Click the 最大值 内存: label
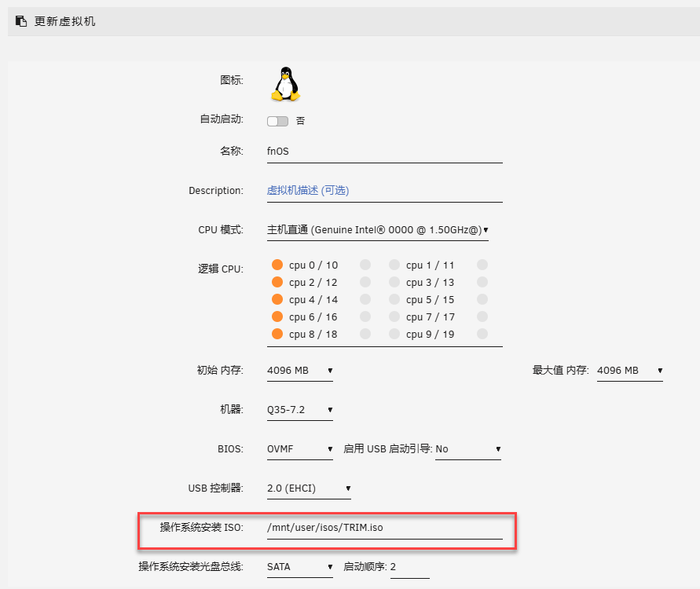Screen dimensions: 700x589 click(561, 371)
